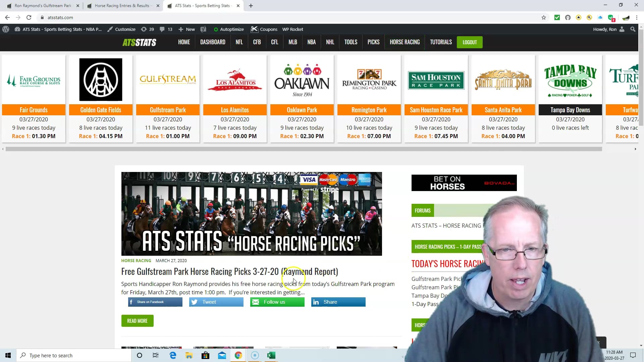Open the Bet on Horses Bovada ad
The height and width of the screenshot is (362, 644).
point(464,183)
